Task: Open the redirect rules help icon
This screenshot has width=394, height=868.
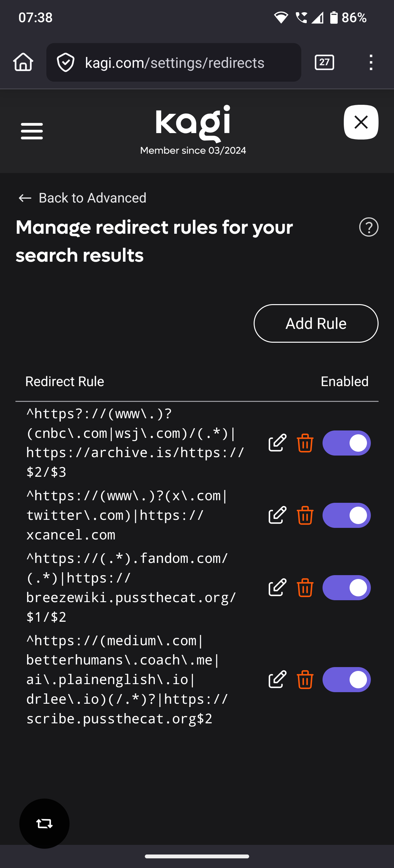Action: [368, 227]
